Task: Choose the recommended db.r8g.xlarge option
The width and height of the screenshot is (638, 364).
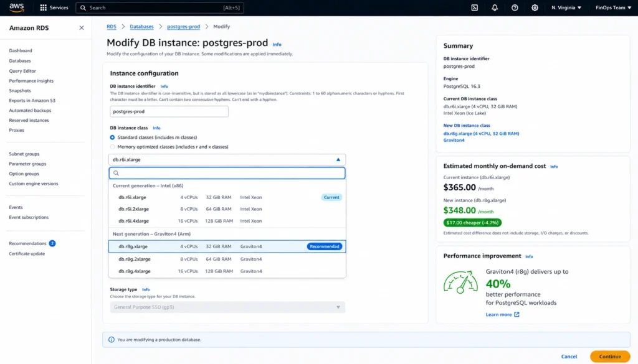Action: pos(227,246)
